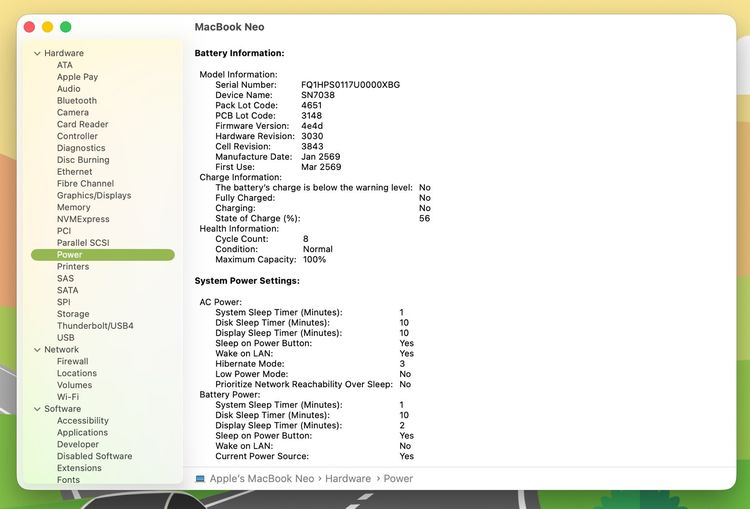The image size is (750, 509).
Task: Select SATA in the sidebar
Action: 67,290
